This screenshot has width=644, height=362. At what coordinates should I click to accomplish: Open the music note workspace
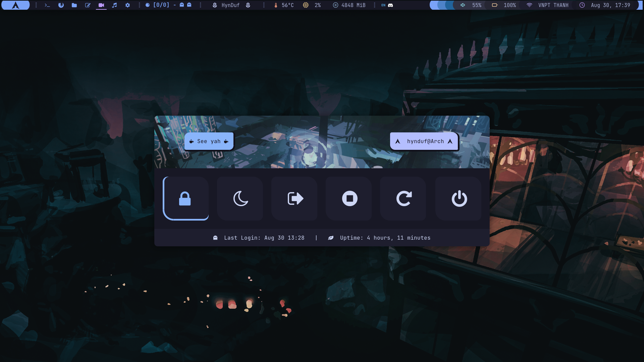(114, 5)
